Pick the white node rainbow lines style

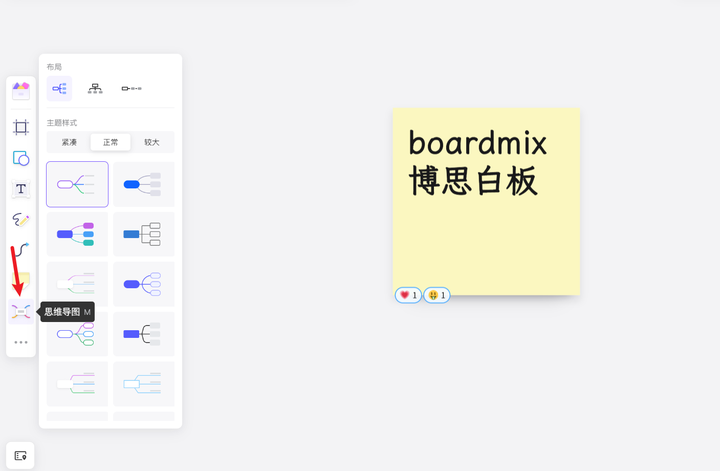(77, 384)
